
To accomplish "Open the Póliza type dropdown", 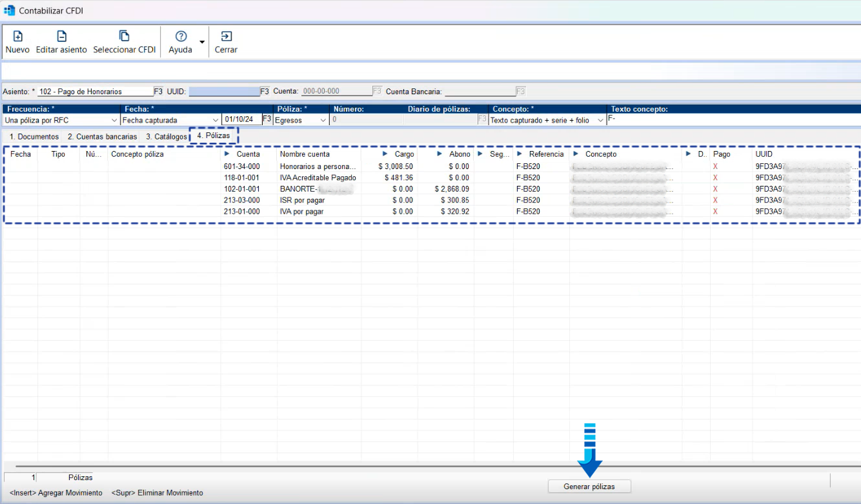I will tap(323, 121).
